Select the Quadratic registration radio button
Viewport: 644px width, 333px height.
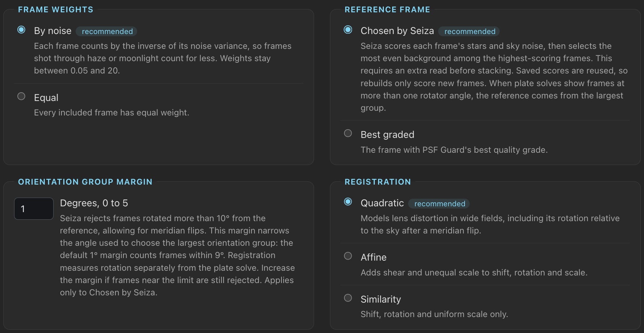pos(348,202)
